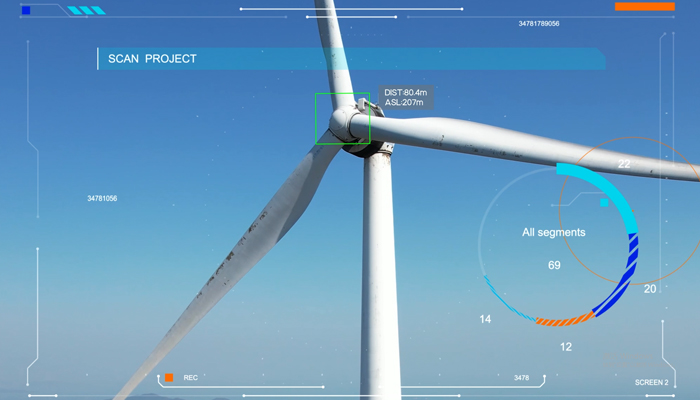Select the green target box on turbine hub
The height and width of the screenshot is (400, 700).
click(342, 119)
